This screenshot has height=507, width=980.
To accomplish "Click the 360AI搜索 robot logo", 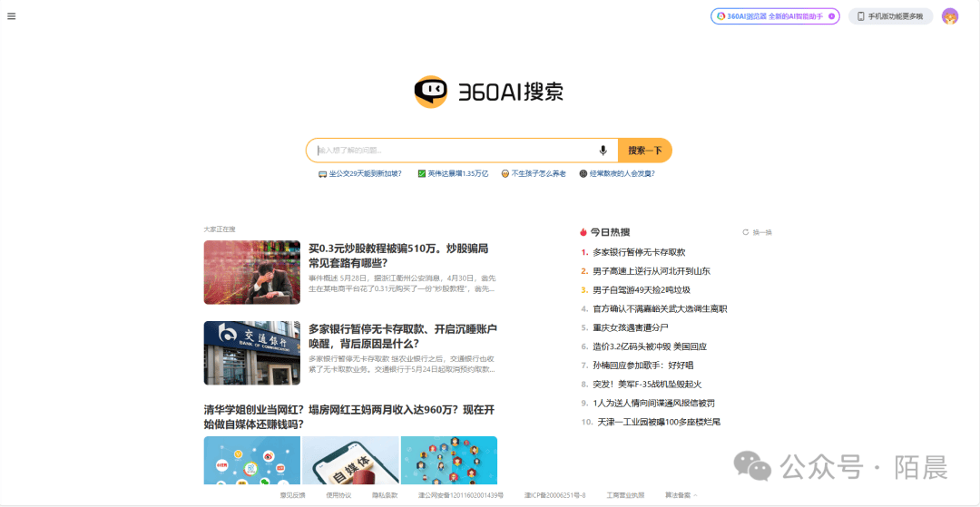I will click(431, 92).
